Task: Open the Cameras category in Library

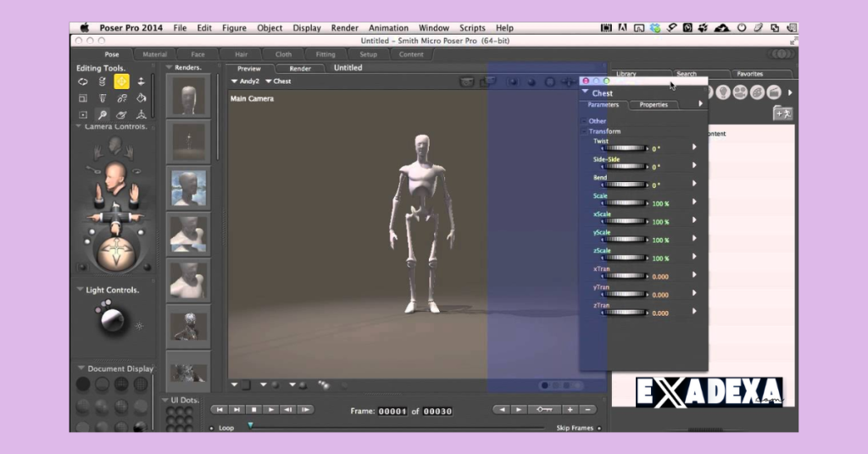Action: 739,93
